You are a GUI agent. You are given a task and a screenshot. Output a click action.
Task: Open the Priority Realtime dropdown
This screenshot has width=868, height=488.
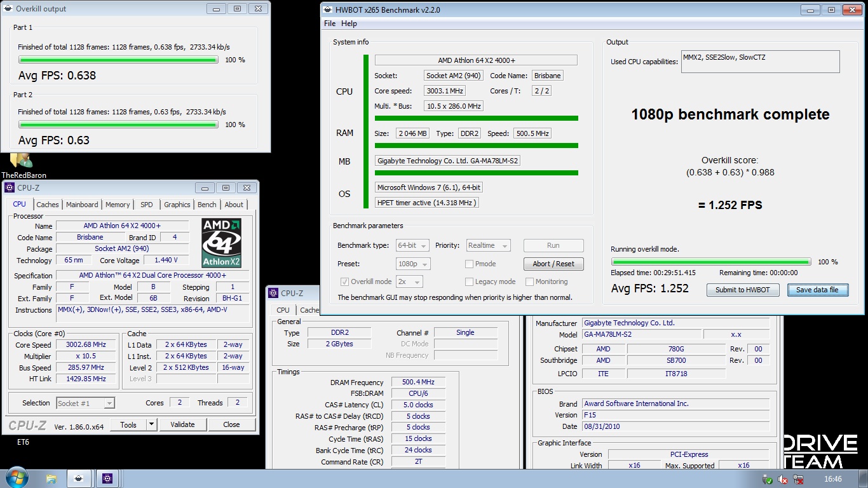coord(488,245)
